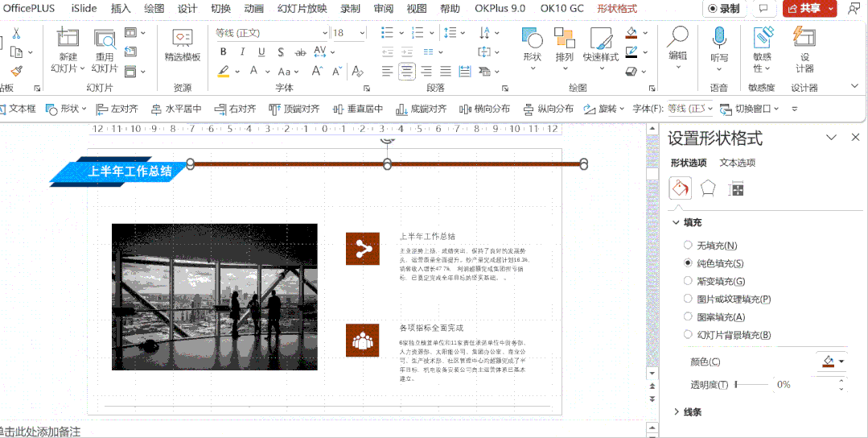Open the 编辑 search icon
Image resolution: width=868 pixels, height=438 pixels.
(x=677, y=37)
